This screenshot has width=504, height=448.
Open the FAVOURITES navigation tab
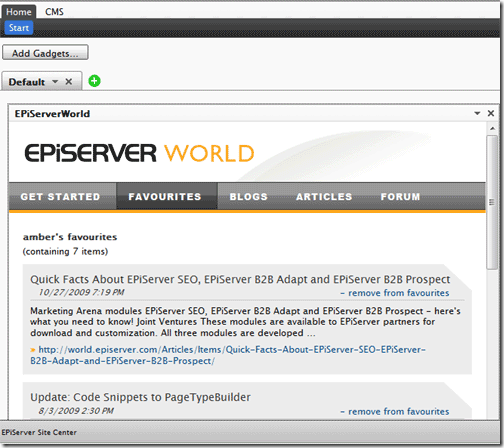point(165,197)
